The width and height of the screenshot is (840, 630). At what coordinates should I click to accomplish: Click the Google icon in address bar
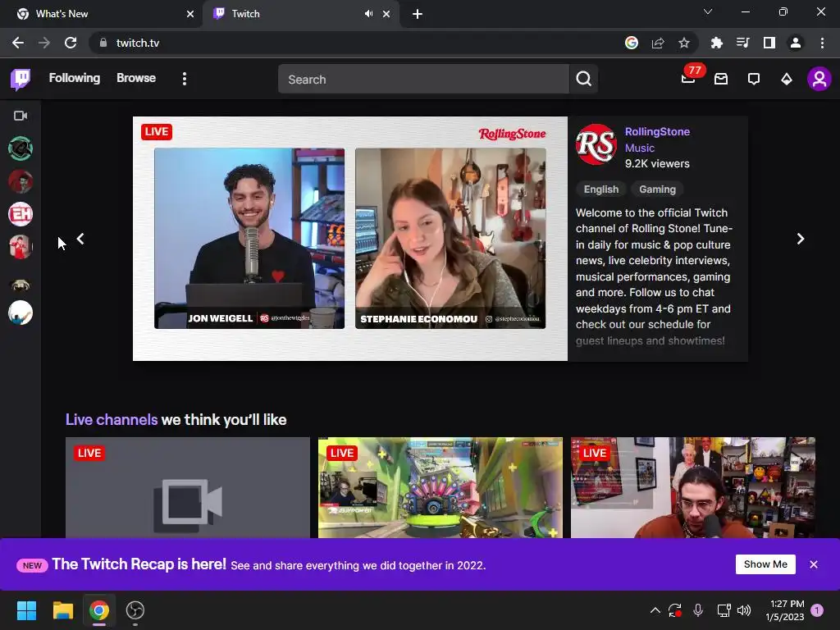coord(632,43)
